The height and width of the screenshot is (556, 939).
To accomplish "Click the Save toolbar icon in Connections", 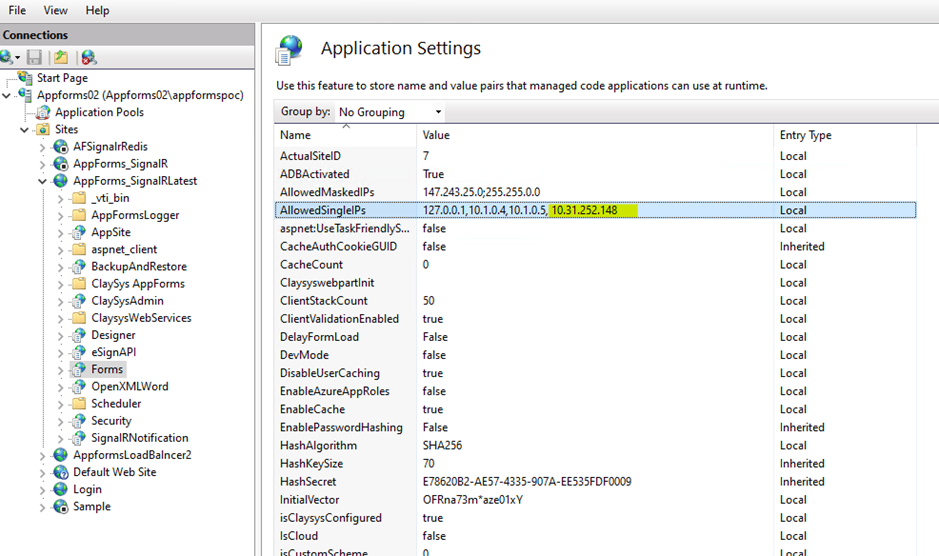I will (35, 58).
